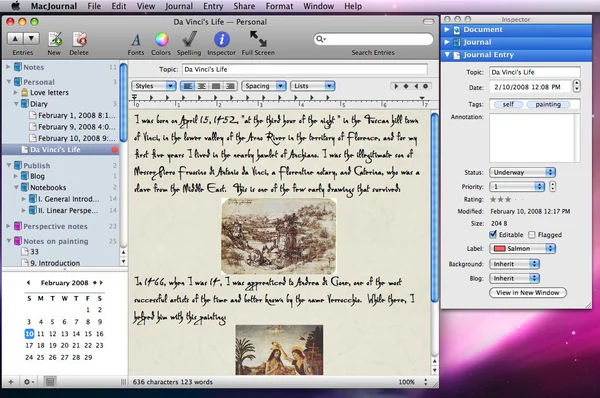Image resolution: width=600 pixels, height=398 pixels.
Task: Expand the Notes journal
Action: tap(8, 67)
